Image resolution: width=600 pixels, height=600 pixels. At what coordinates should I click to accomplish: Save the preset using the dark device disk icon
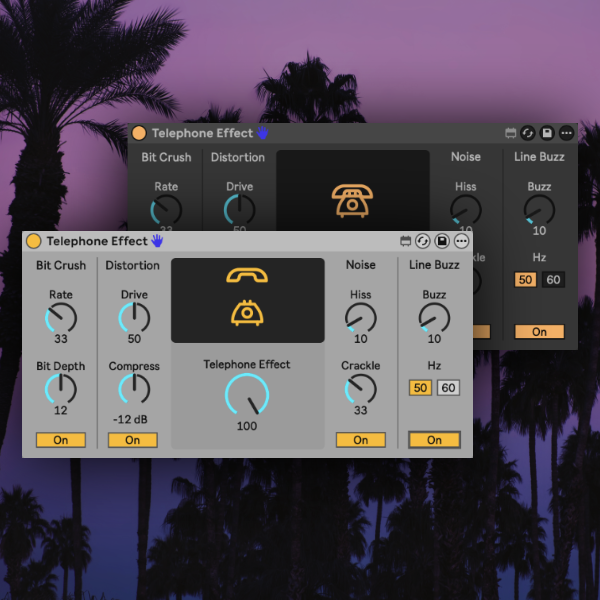pos(547,133)
